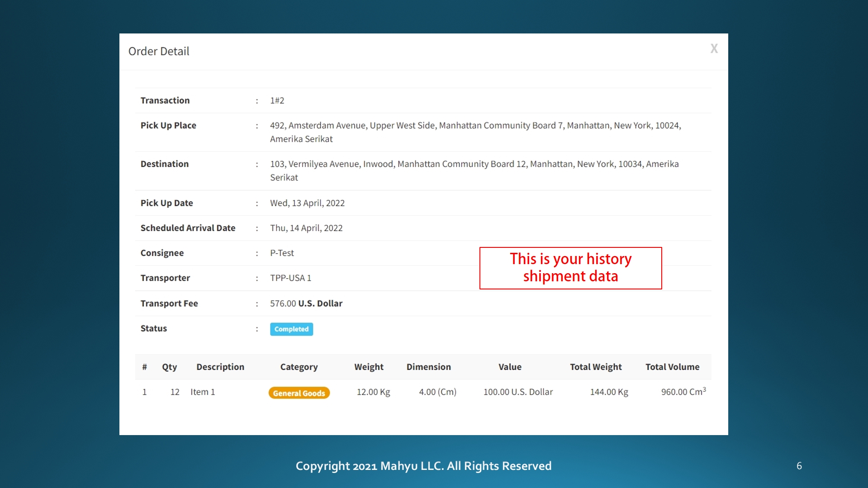This screenshot has width=868, height=488.
Task: Click row number 1 in items table
Action: tap(144, 392)
